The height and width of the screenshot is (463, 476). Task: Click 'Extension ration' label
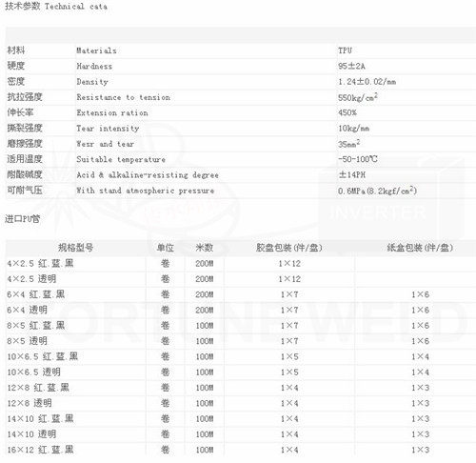[x=112, y=112]
